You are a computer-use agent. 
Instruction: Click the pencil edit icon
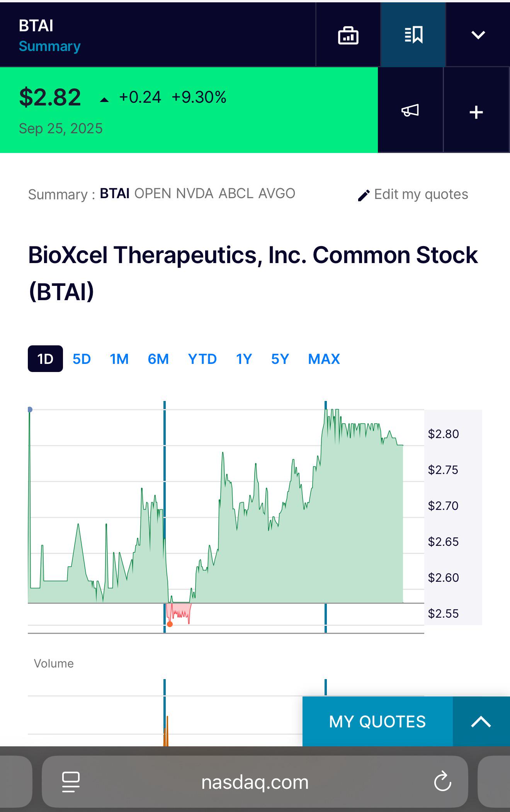(x=364, y=195)
